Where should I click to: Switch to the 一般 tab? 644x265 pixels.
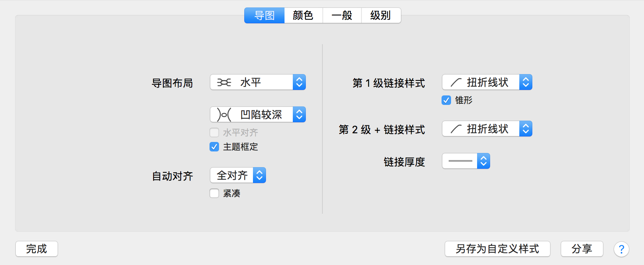point(342,16)
